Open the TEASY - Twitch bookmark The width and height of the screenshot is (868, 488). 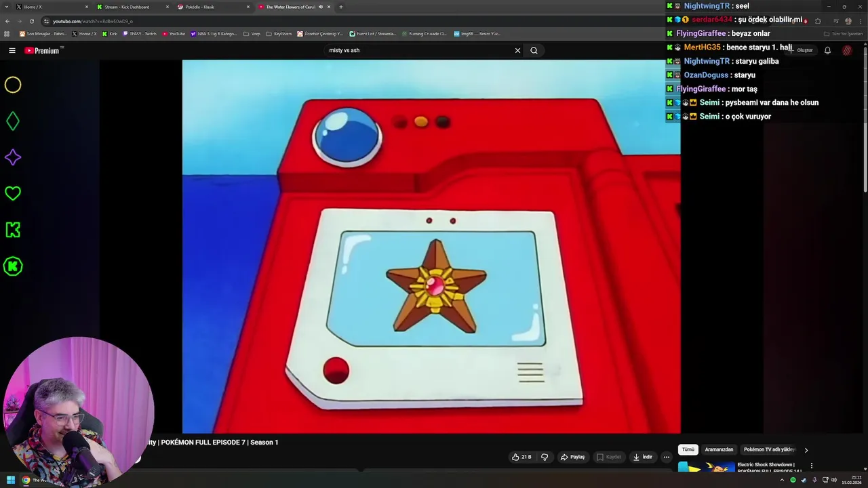tap(140, 33)
